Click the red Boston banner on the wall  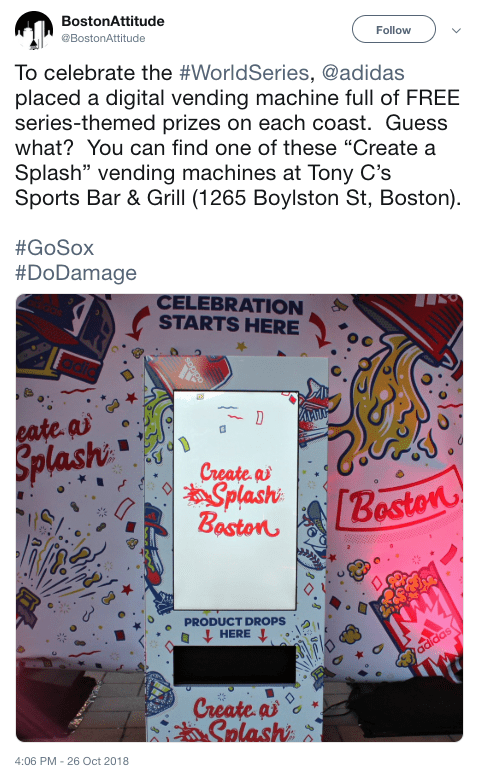pos(400,502)
